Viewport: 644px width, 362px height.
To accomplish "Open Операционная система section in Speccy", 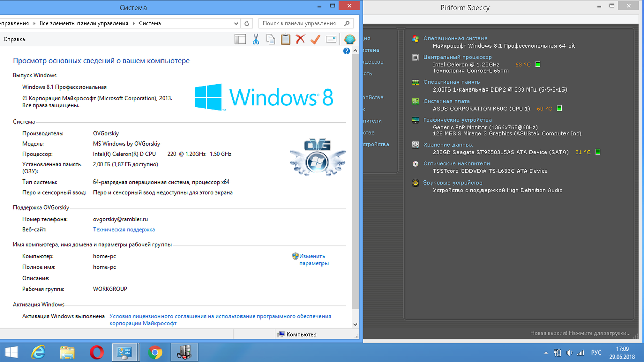I will coord(455,38).
